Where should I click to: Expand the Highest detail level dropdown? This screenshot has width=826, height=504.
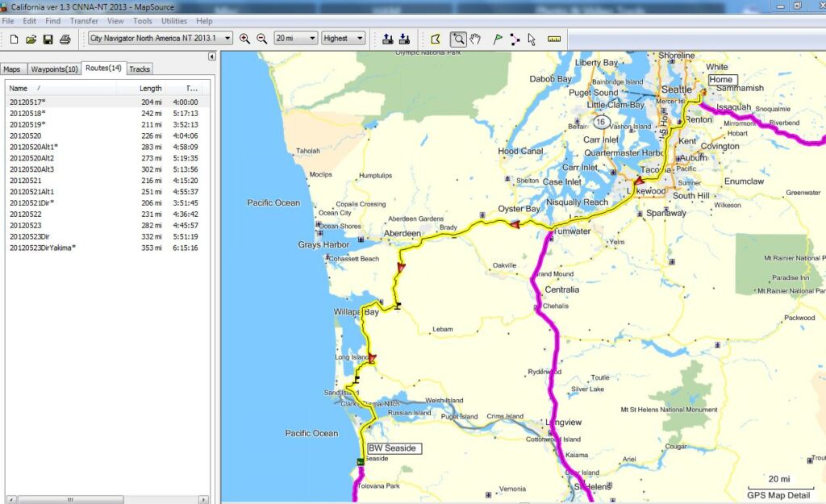pyautogui.click(x=359, y=39)
